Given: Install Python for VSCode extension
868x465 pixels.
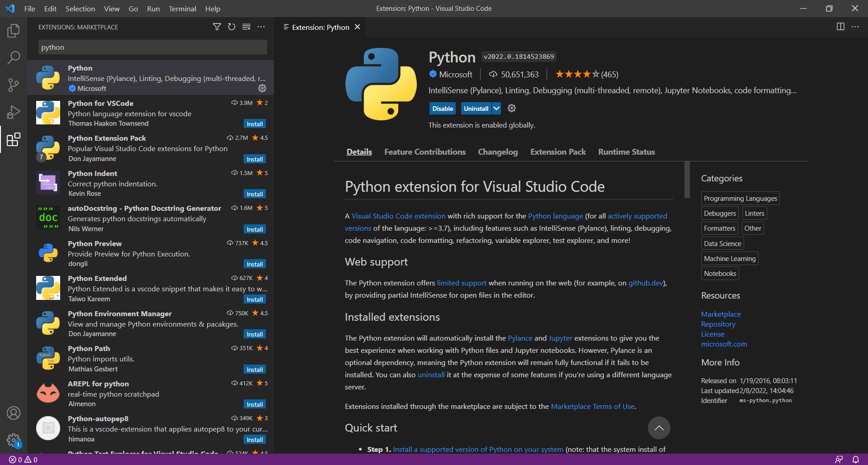Looking at the screenshot, I should click(255, 124).
